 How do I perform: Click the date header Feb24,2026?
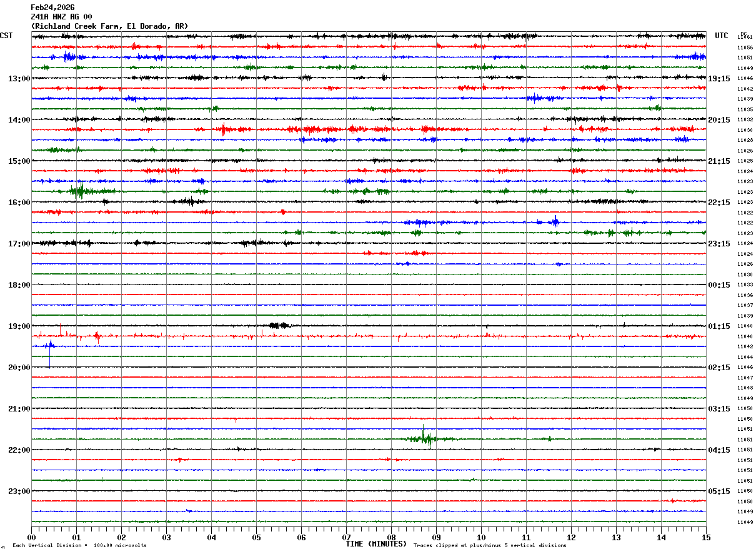pyautogui.click(x=52, y=8)
